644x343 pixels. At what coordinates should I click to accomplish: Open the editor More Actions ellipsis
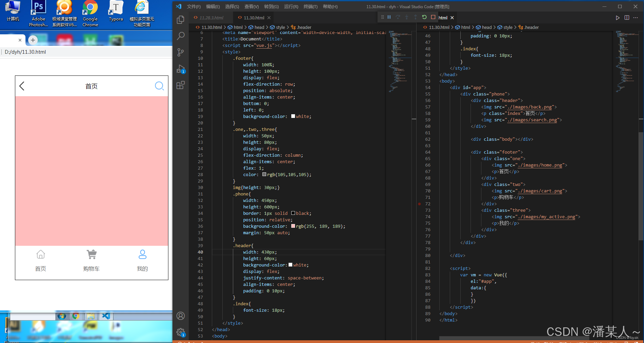[636, 18]
